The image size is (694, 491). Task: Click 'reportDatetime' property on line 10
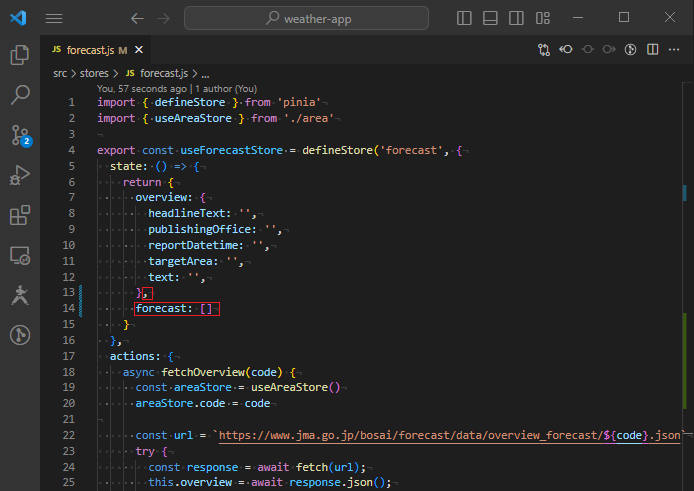193,245
